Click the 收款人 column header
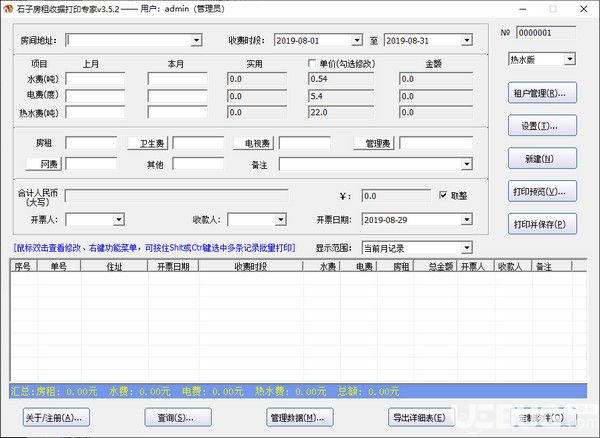 click(x=513, y=266)
